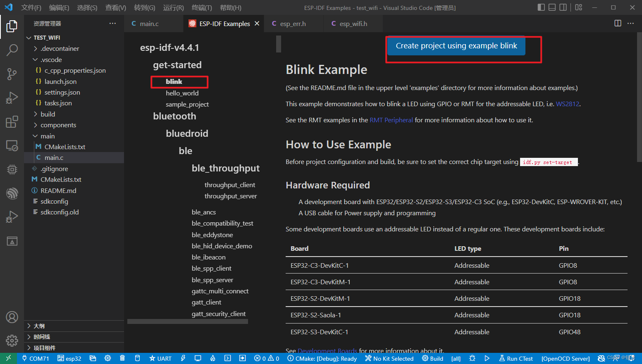Click the Run CTest status item
The height and width of the screenshot is (364, 642).
[x=516, y=359]
